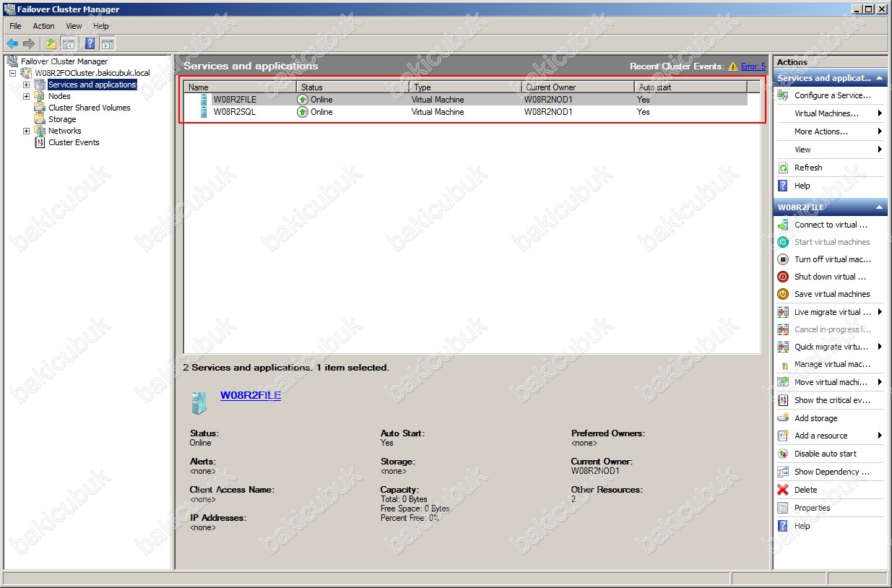Click Help under W08R2FILE actions

click(x=802, y=526)
